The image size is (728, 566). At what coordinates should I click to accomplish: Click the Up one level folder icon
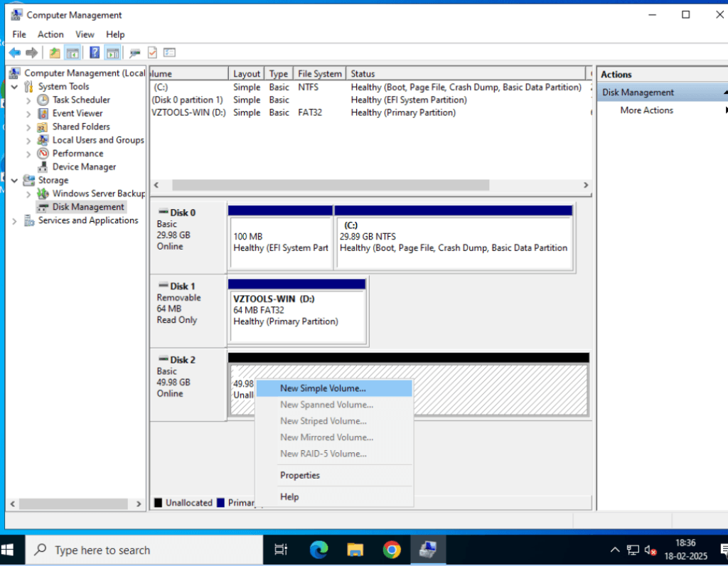point(55,53)
